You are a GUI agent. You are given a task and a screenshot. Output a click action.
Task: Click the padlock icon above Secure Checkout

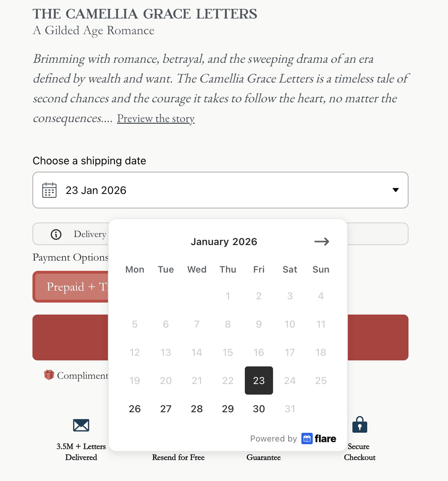pyautogui.click(x=359, y=425)
